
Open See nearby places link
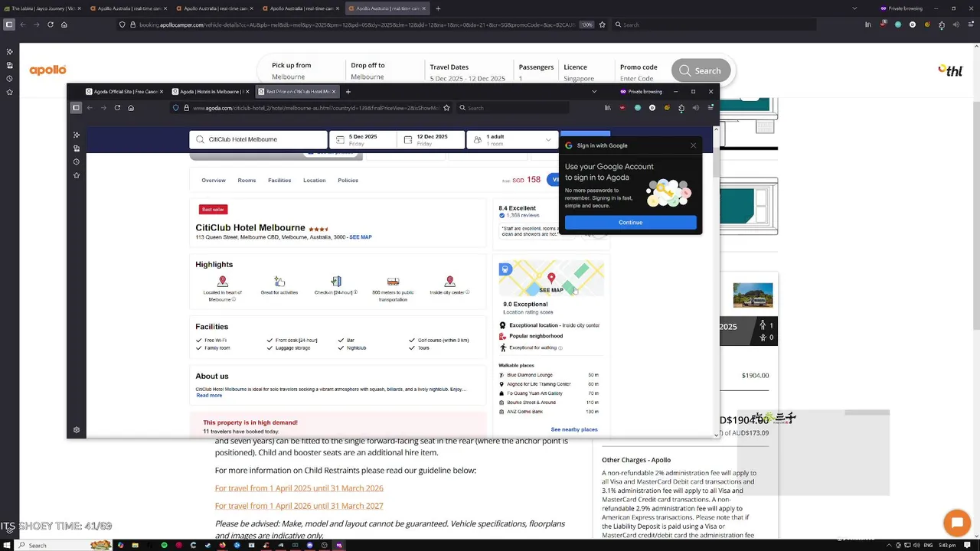[574, 429]
